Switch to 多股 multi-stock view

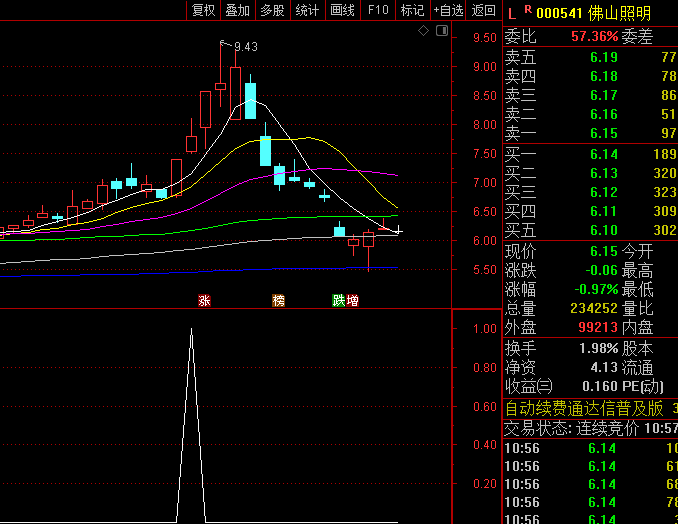tap(272, 10)
